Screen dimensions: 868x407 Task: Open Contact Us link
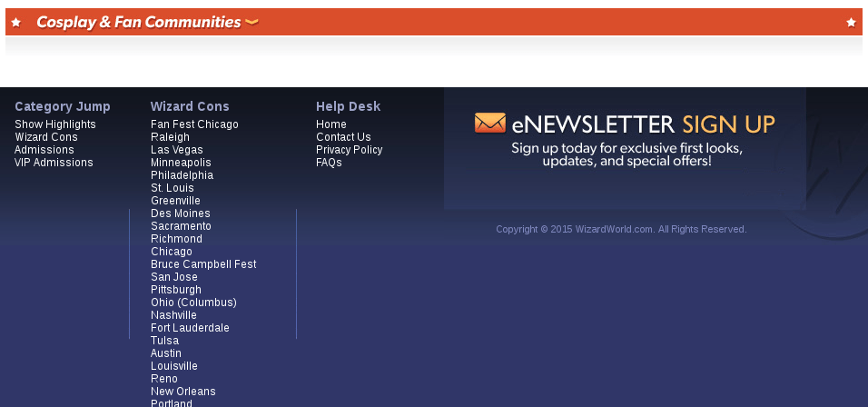[x=343, y=137]
